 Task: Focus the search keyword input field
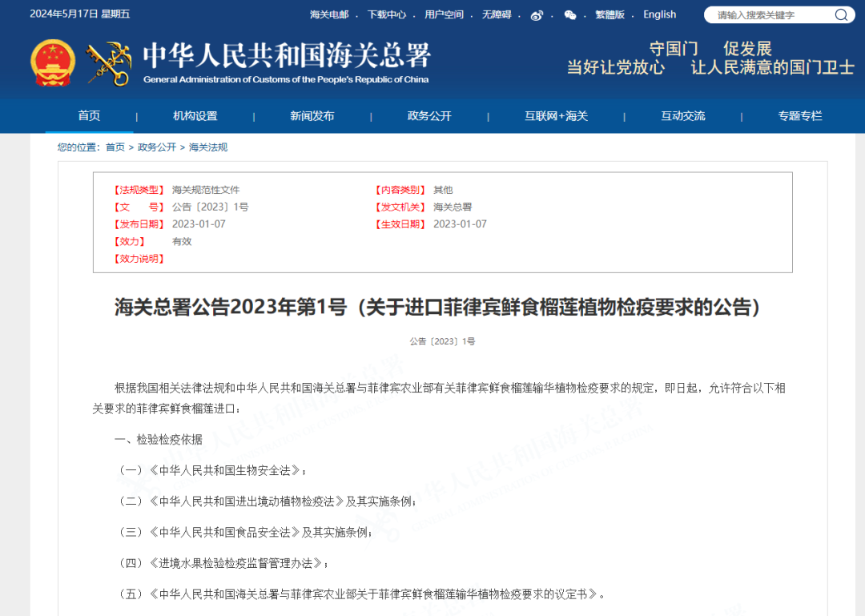tap(772, 15)
